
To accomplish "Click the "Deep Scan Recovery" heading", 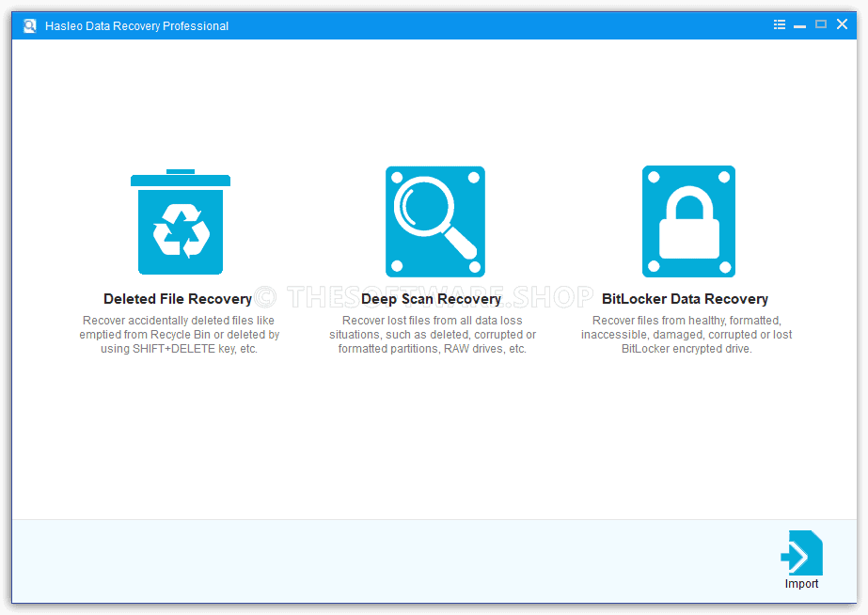I will (432, 299).
